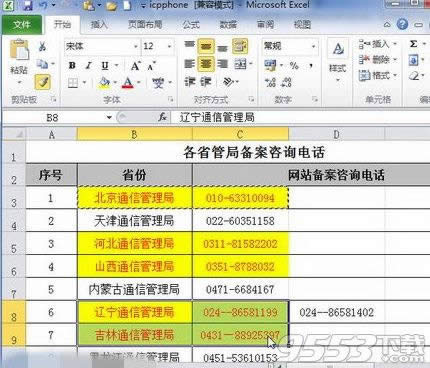Decrease decimal places icon

pos(286,82)
